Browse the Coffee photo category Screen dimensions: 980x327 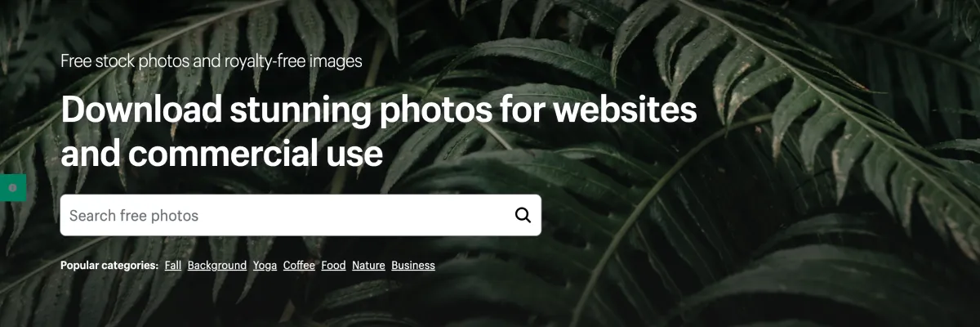click(x=299, y=266)
